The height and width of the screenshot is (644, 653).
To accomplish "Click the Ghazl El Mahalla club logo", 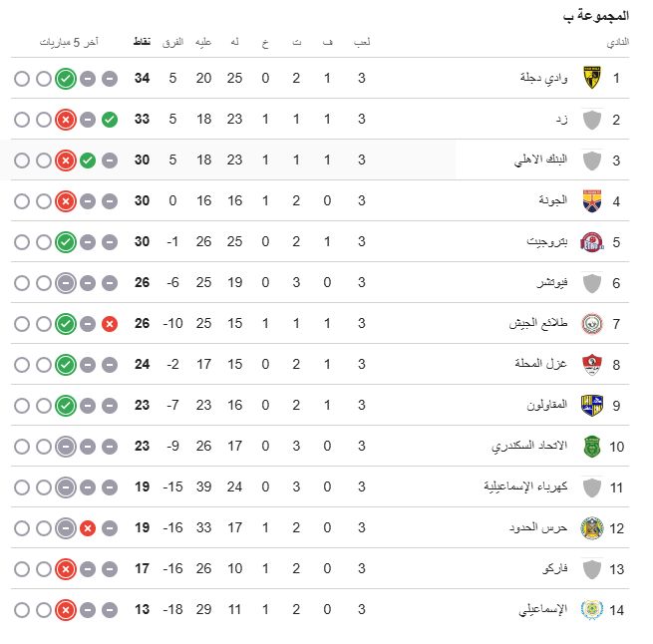I will pyautogui.click(x=592, y=364).
